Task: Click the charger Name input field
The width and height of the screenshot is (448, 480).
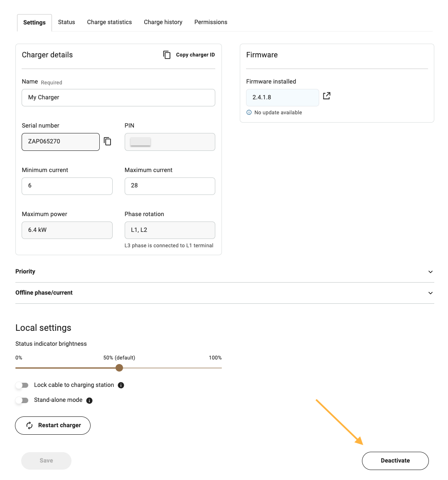Action: (118, 98)
